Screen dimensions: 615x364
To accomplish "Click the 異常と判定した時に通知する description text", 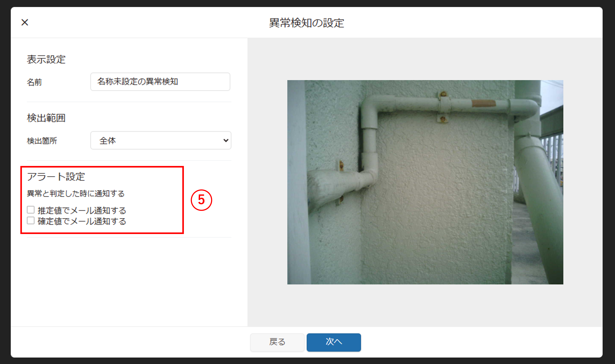I will 76,193.
